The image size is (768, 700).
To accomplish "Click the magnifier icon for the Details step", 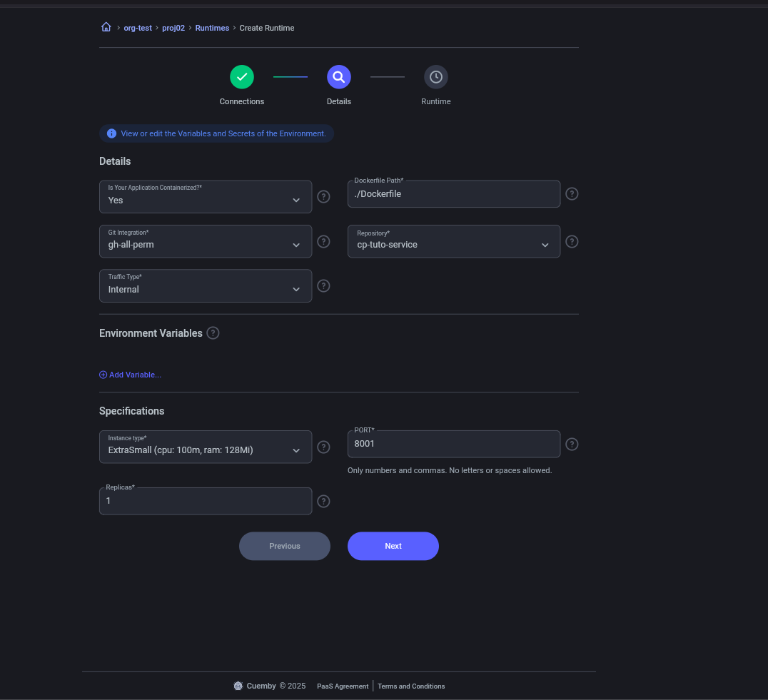I will pos(338,76).
